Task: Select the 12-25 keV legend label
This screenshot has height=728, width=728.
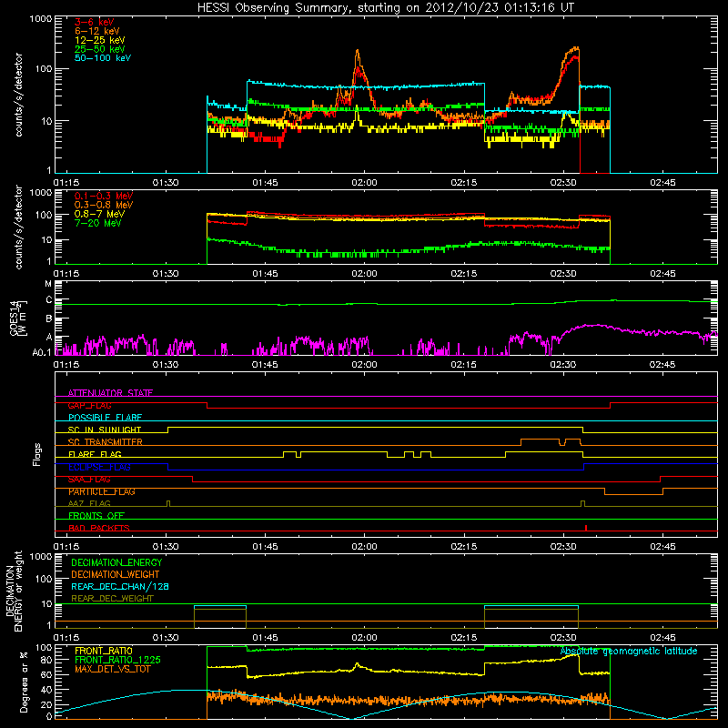Action: point(100,40)
